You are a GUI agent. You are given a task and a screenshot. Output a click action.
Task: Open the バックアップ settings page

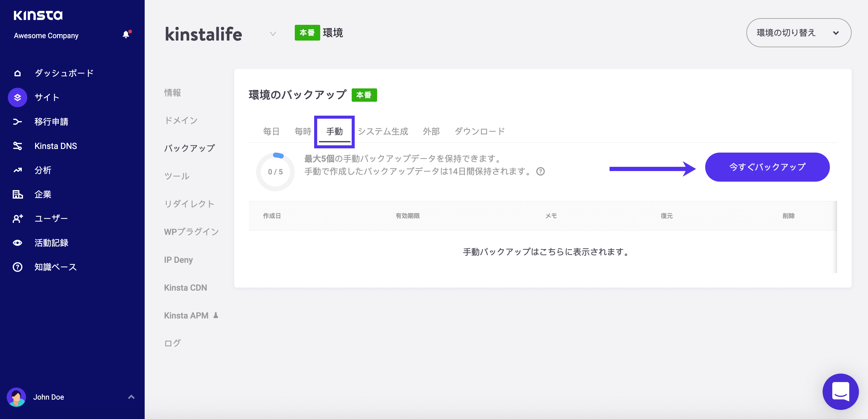[x=189, y=148]
